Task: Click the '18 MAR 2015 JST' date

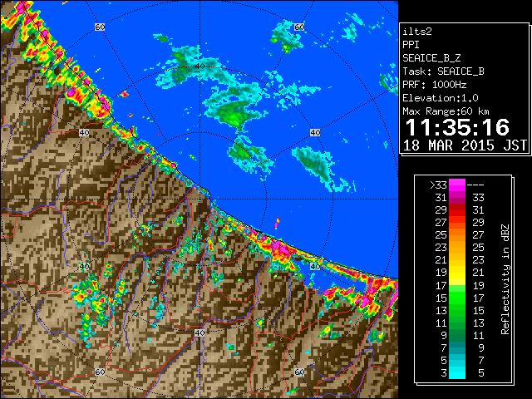Action: (x=465, y=145)
